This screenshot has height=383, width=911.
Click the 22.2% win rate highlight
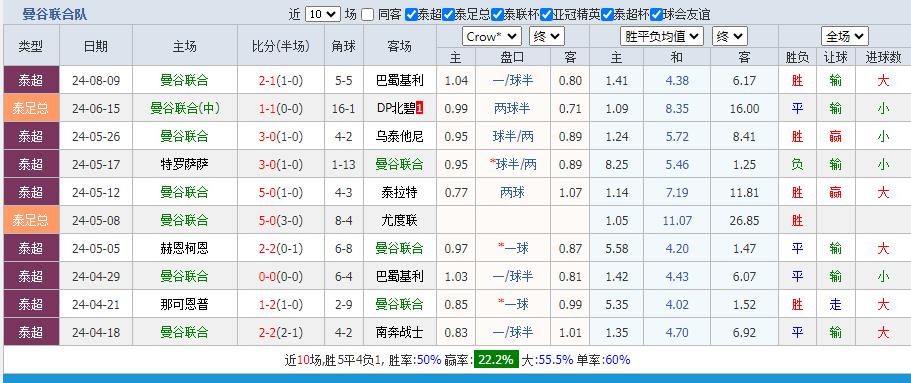pyautogui.click(x=496, y=360)
